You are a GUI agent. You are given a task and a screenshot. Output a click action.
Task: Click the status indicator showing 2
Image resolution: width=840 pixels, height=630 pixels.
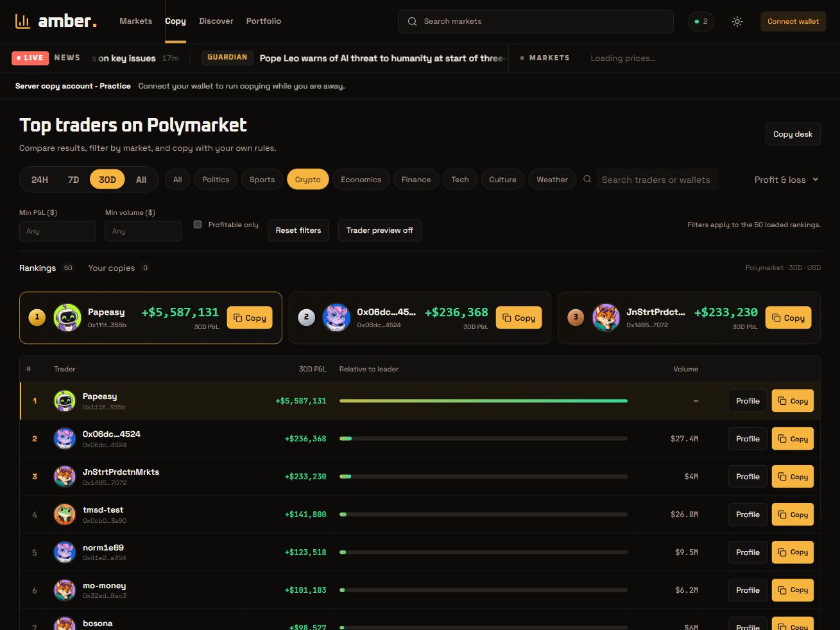pos(701,21)
